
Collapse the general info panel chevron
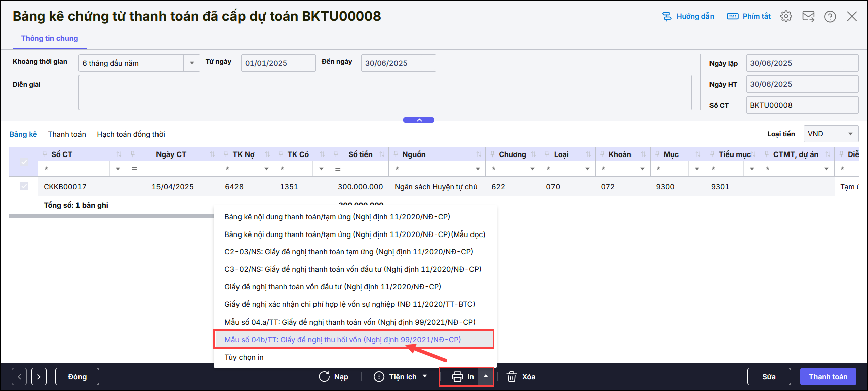click(419, 120)
